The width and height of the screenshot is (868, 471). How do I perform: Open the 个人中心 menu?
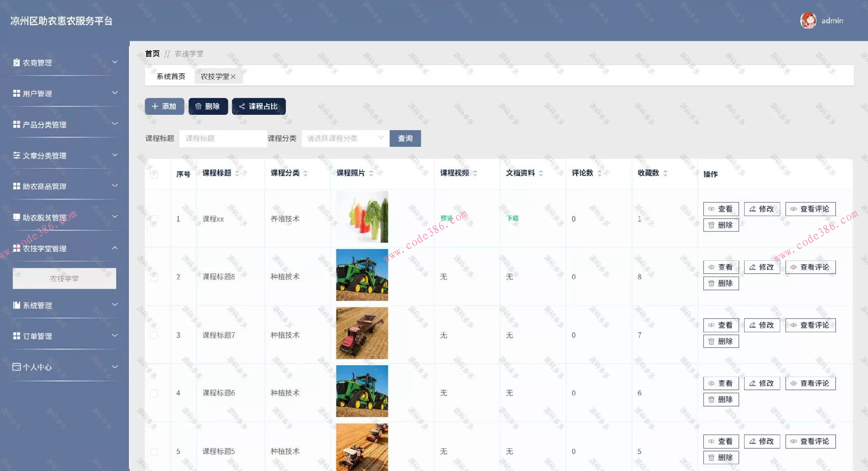tap(65, 367)
